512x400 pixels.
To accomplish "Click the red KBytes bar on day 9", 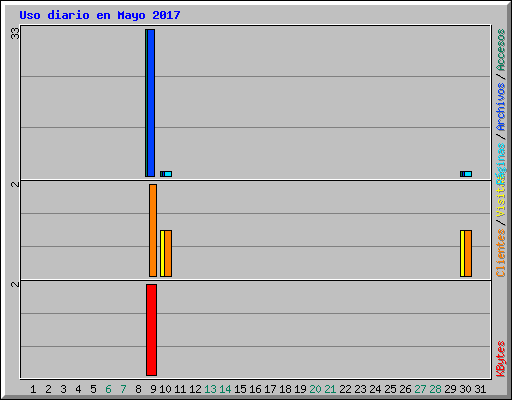I will [x=151, y=330].
